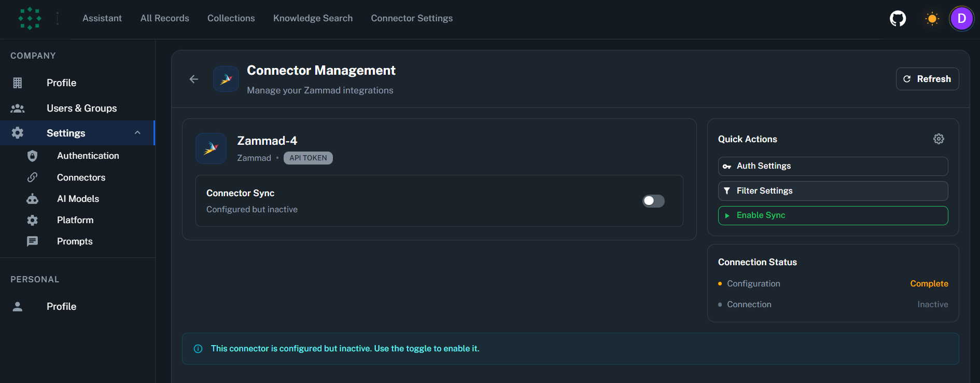The height and width of the screenshot is (383, 980).
Task: Collapse the Settings section chevron
Action: (x=137, y=133)
